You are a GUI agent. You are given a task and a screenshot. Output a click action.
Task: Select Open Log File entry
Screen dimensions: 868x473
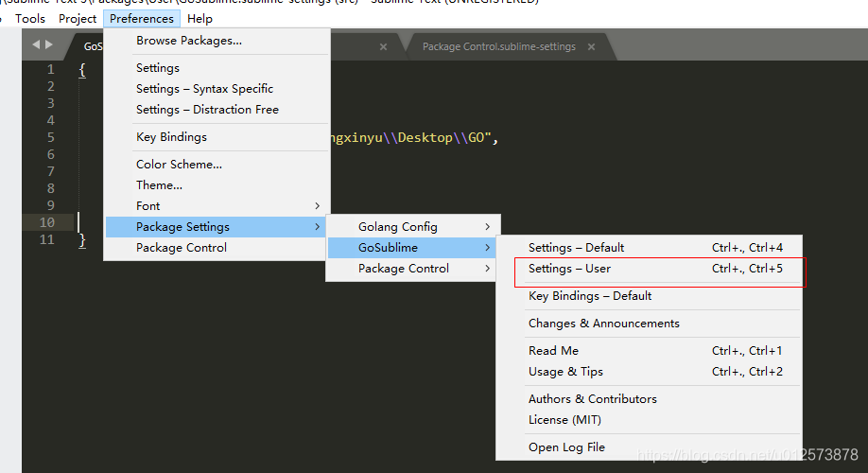click(x=649, y=447)
